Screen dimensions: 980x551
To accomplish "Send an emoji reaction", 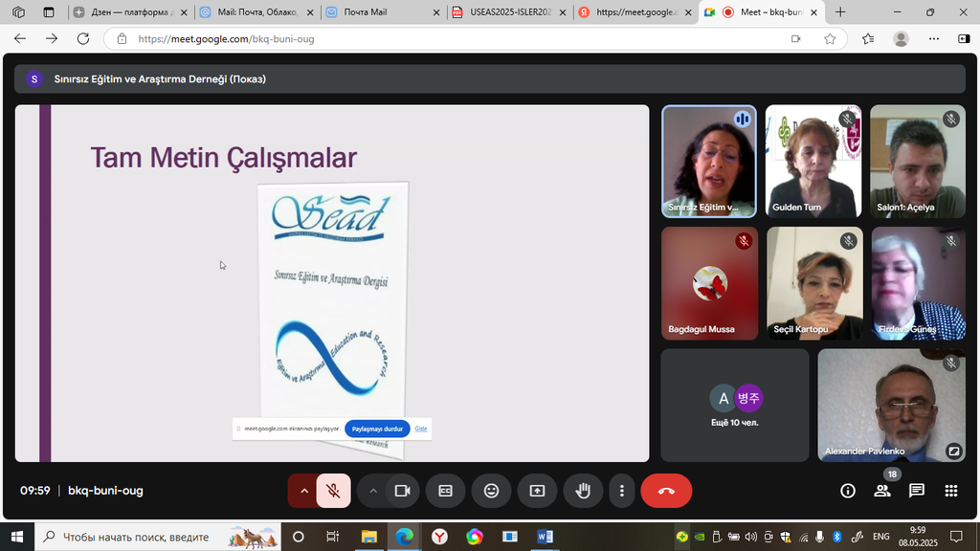I will (x=491, y=491).
